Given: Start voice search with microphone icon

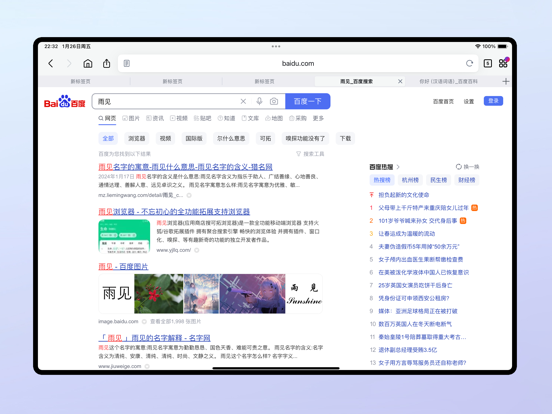Looking at the screenshot, I should (x=259, y=101).
